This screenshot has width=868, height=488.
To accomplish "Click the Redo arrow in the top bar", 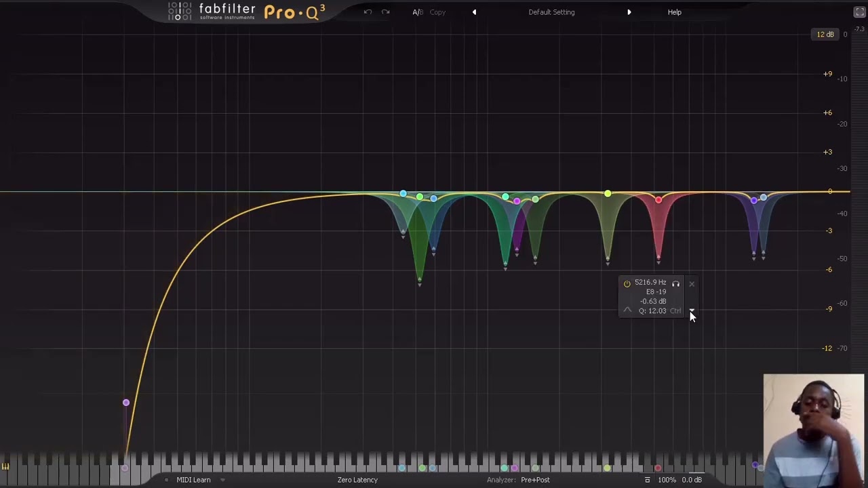I will 385,12.
